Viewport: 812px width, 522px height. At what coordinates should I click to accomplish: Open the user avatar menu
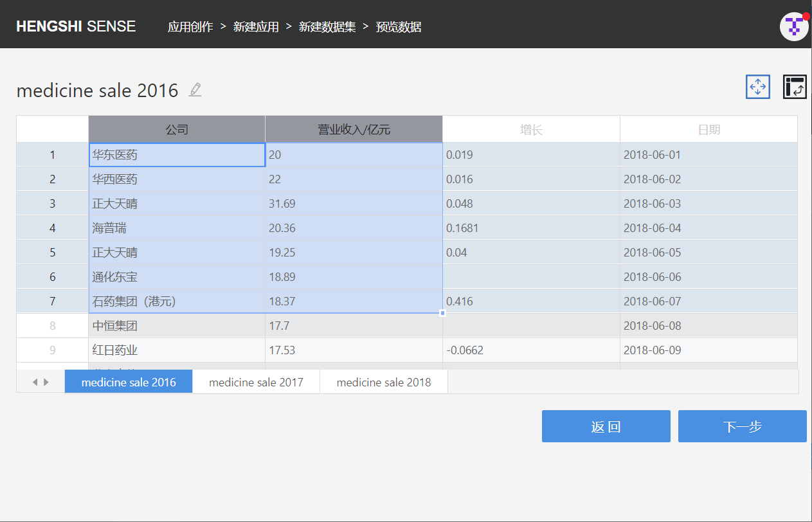coord(794,26)
